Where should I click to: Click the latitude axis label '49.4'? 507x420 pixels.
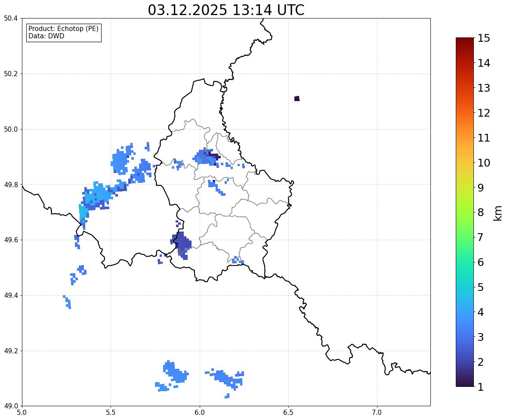pos(11,295)
